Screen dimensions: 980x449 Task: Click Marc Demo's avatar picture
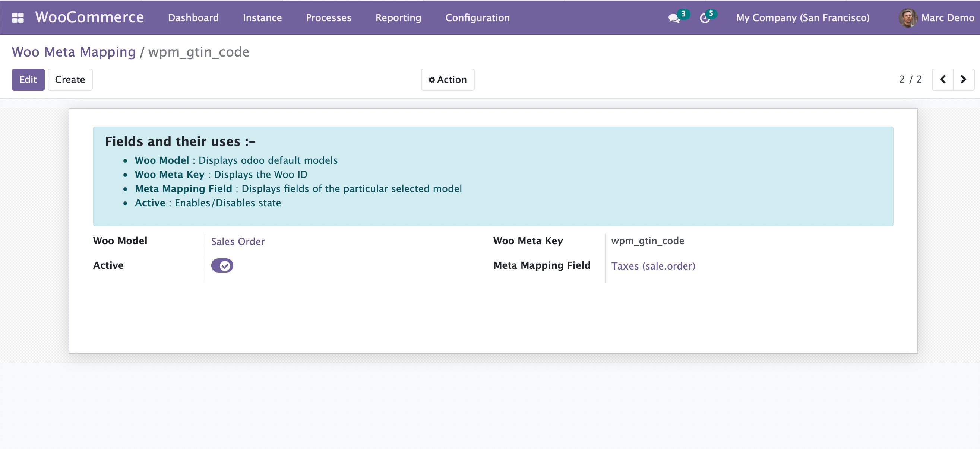[x=907, y=17]
